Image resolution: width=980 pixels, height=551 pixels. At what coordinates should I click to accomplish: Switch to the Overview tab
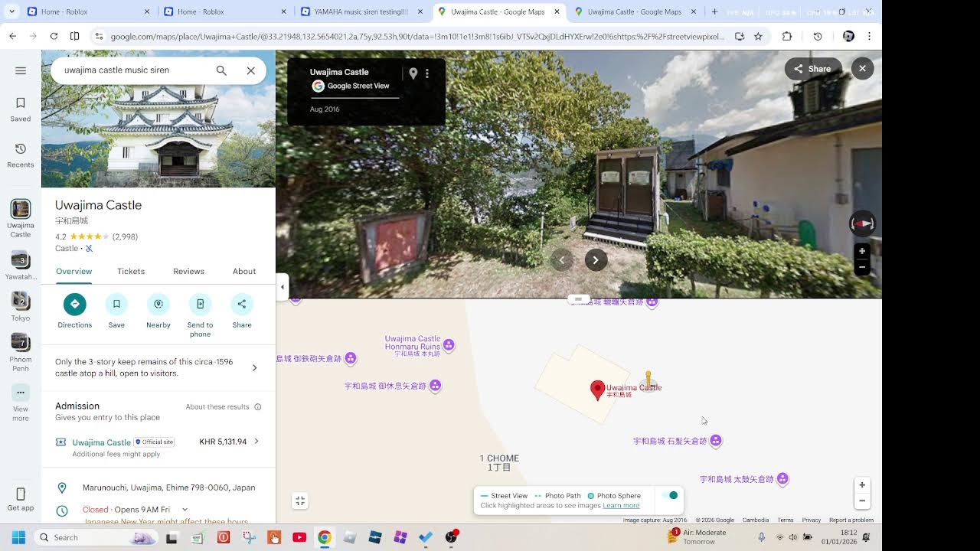[x=73, y=272]
